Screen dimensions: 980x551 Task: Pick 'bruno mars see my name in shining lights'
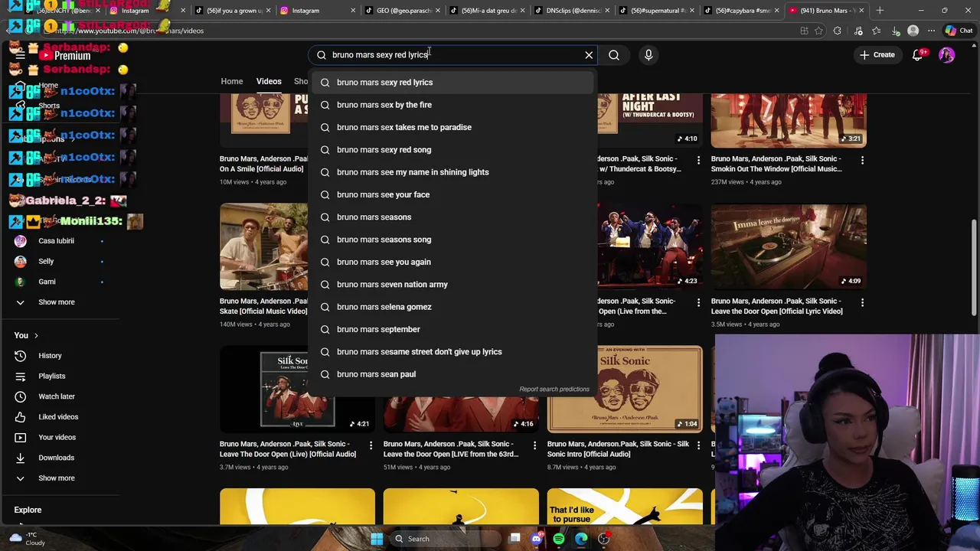(452, 172)
